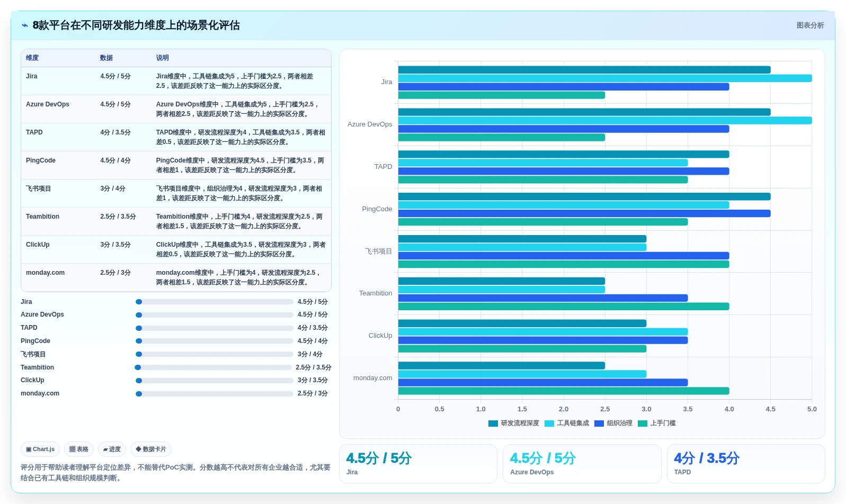Open the TAPD 4分 / 3.5分 data card
Viewport: 846px width, 504px height.
(x=746, y=464)
